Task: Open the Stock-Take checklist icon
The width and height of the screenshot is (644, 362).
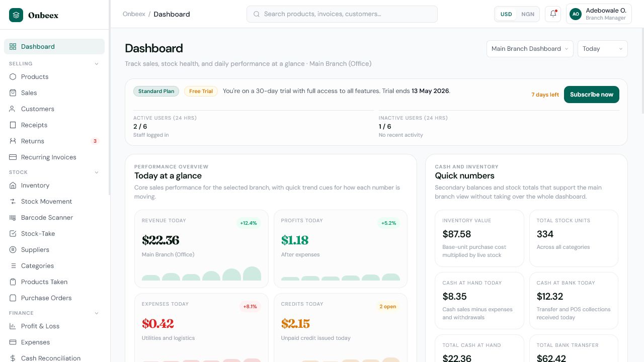Action: 13,233
